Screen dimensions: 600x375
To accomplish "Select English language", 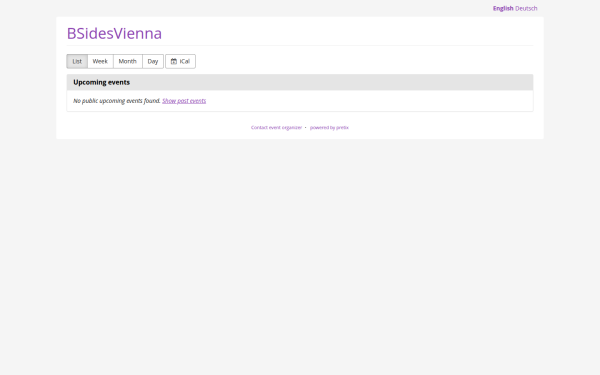I will click(503, 8).
